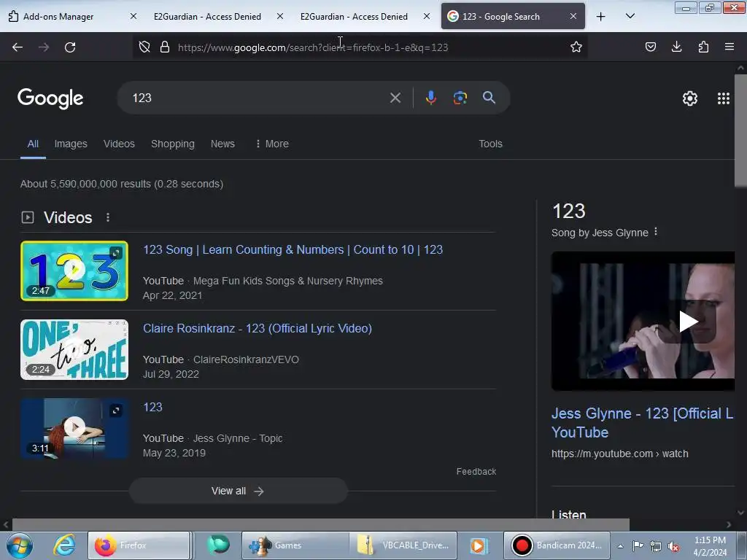Screen dimensions: 747x560
Task: Open the search Tools options
Action: 490,144
